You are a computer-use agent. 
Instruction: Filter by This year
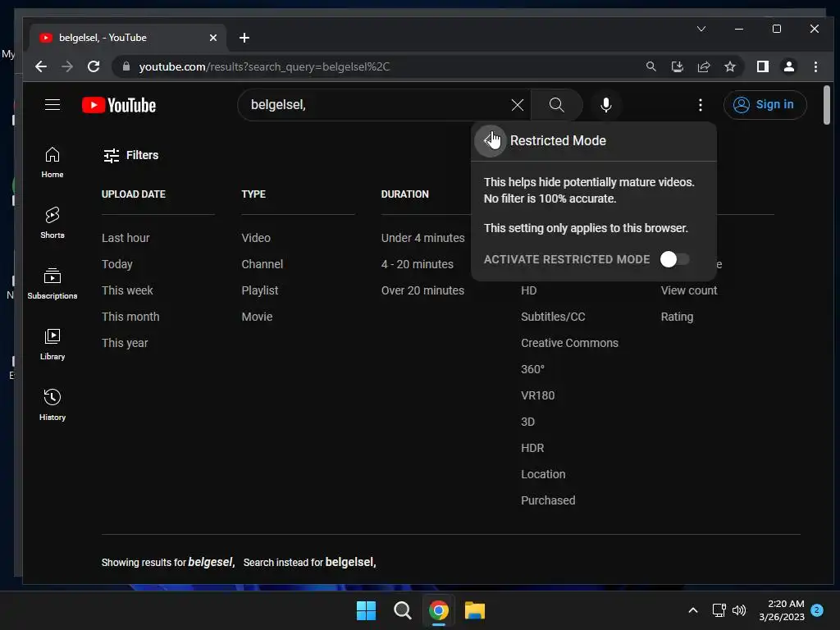tap(125, 343)
